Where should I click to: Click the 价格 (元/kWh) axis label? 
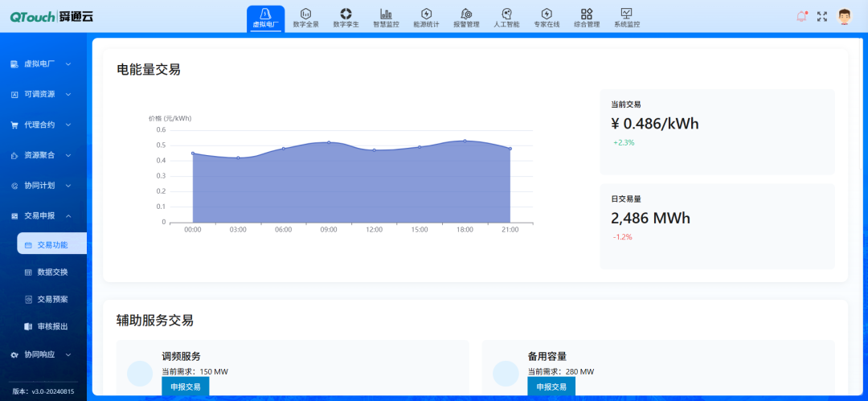(170, 118)
